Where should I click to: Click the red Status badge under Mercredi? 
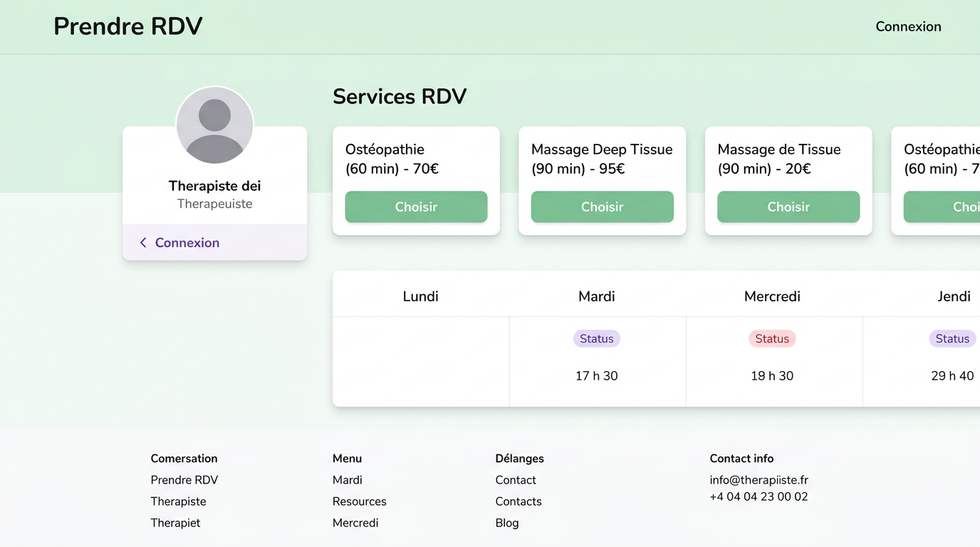click(772, 339)
